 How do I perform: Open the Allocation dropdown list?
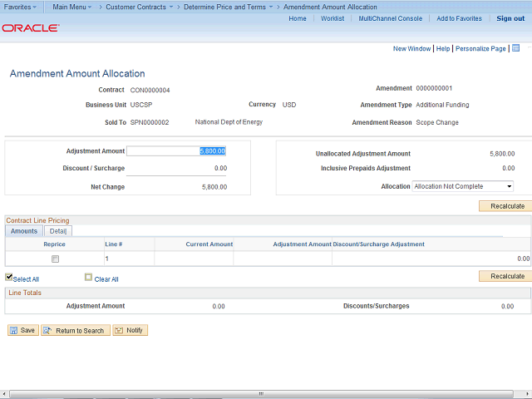(x=463, y=186)
